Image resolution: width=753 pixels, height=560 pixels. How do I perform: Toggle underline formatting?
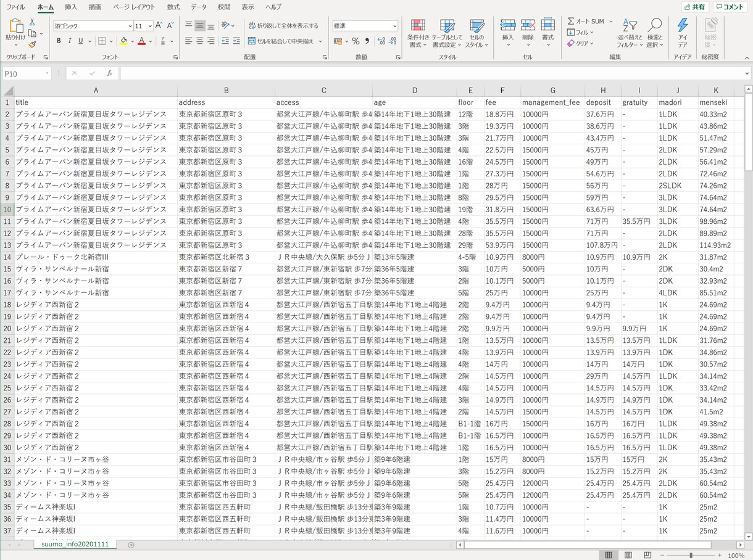coord(80,41)
